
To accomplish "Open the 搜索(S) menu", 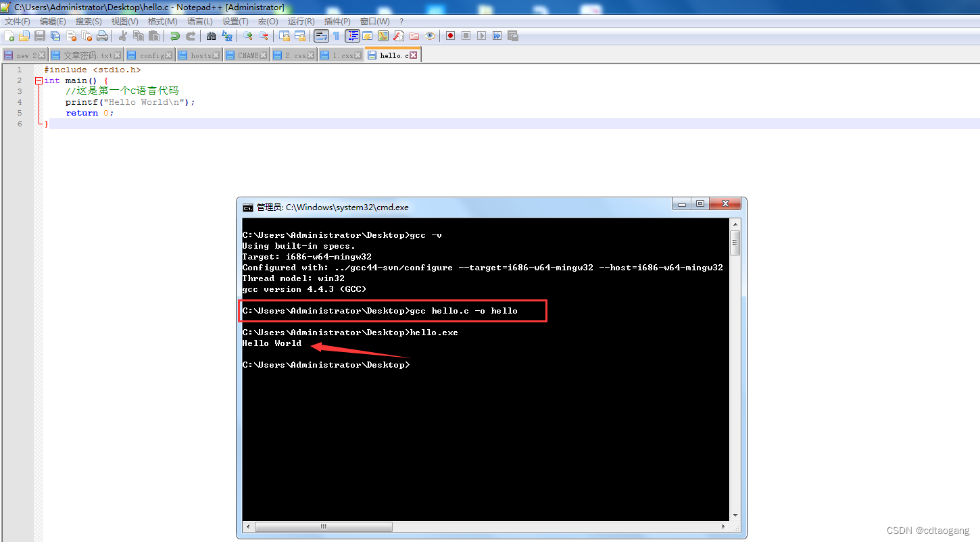I will [x=89, y=22].
